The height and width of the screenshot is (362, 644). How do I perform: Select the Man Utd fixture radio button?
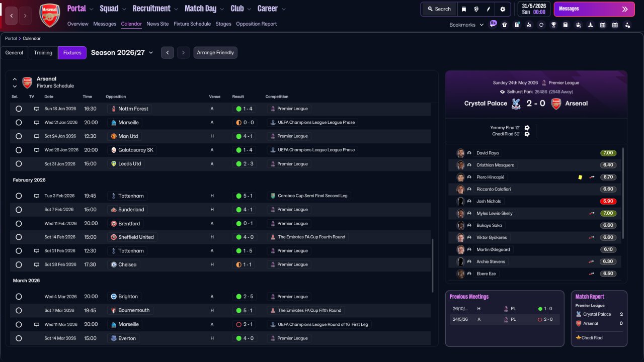tap(19, 136)
